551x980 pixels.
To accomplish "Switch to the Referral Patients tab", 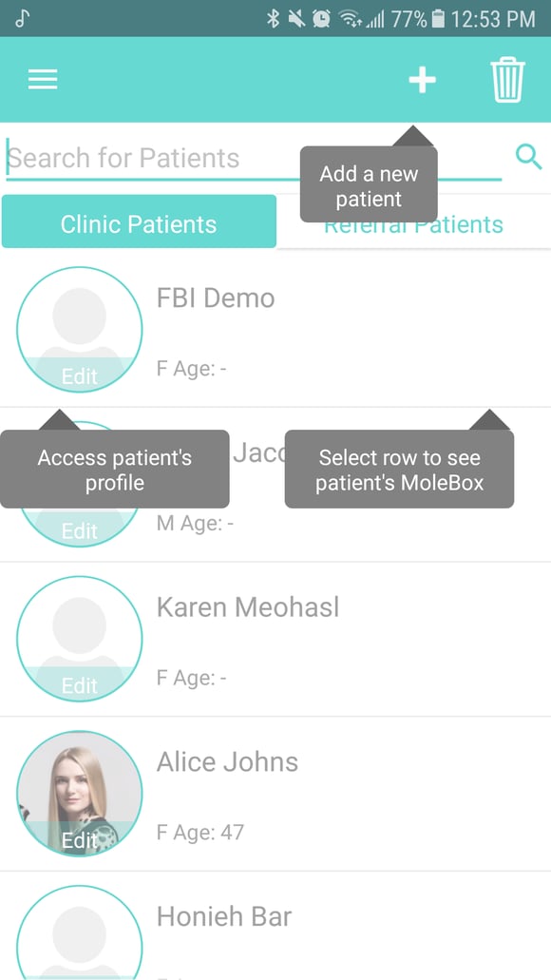I will (x=413, y=223).
